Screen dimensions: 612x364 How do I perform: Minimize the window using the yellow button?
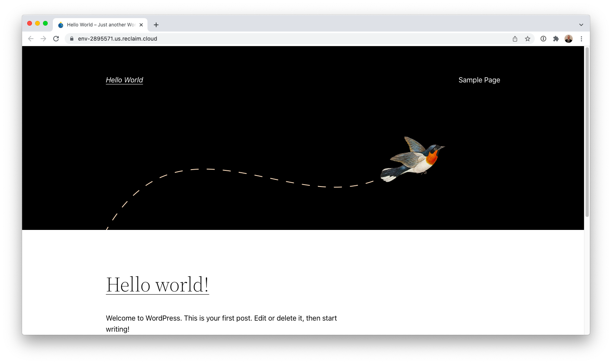(x=37, y=24)
